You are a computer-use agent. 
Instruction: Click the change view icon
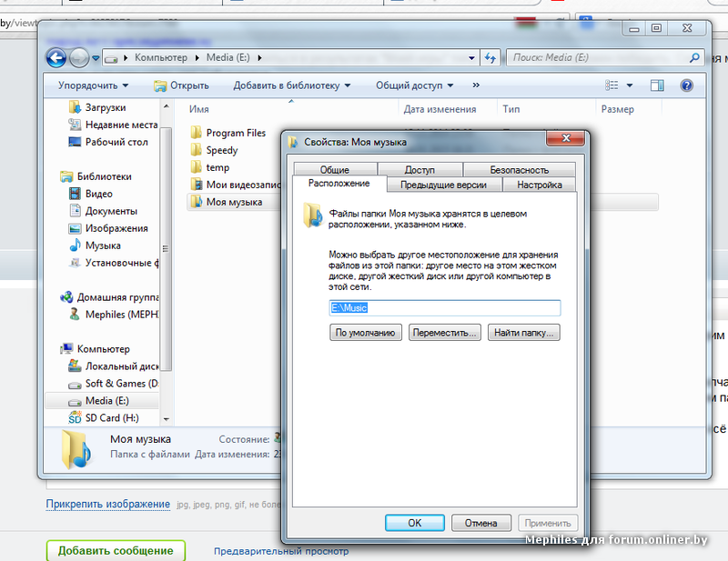612,85
